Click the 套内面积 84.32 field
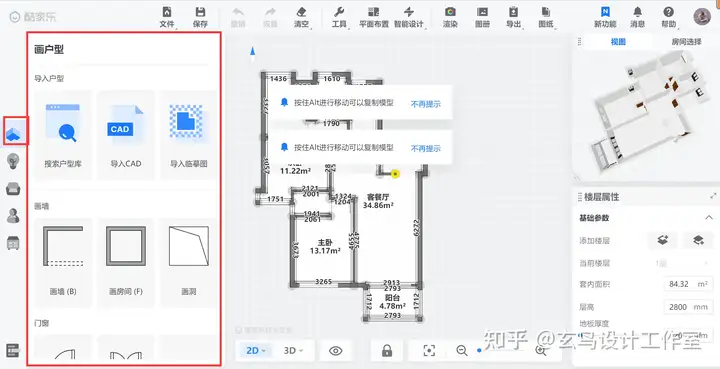The height and width of the screenshot is (369, 720). (x=688, y=284)
